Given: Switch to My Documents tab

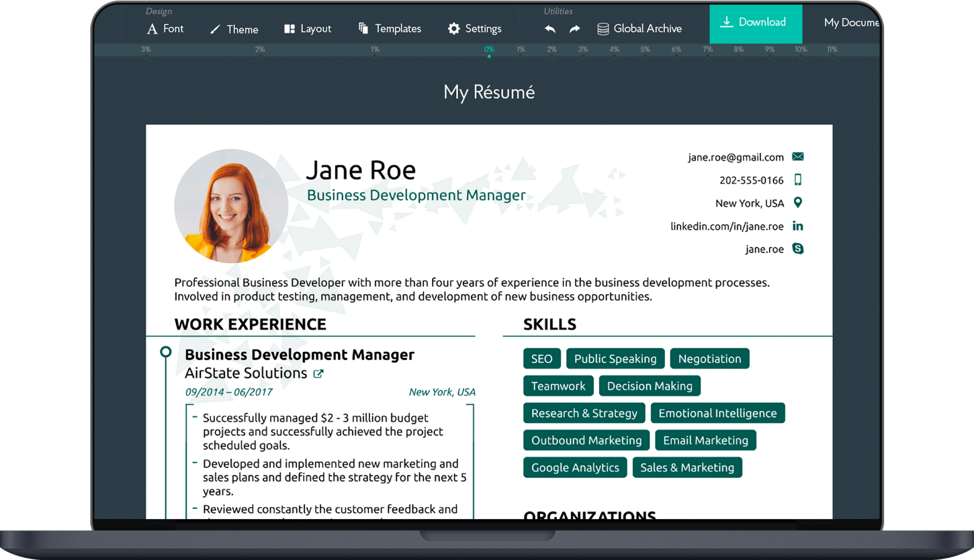Looking at the screenshot, I should point(850,23).
